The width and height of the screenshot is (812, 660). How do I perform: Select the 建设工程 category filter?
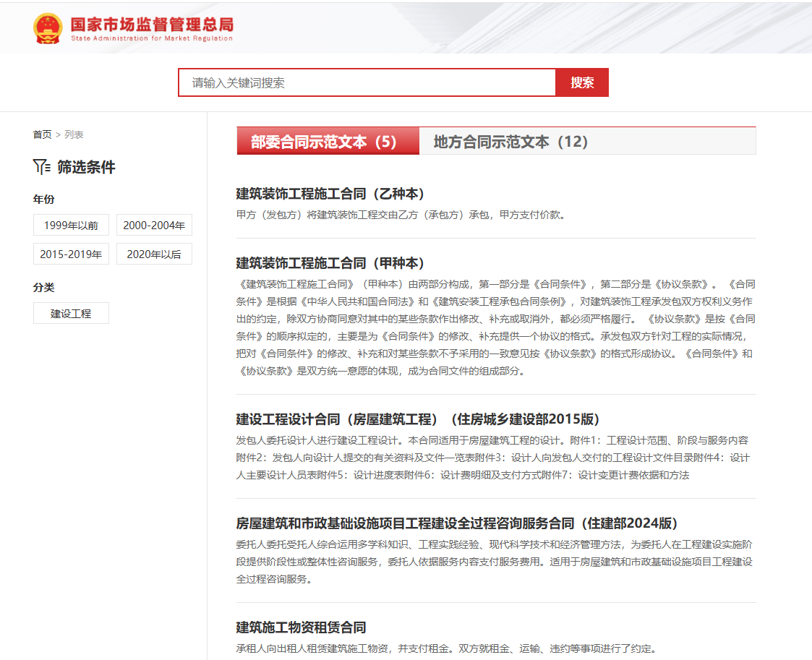(71, 313)
